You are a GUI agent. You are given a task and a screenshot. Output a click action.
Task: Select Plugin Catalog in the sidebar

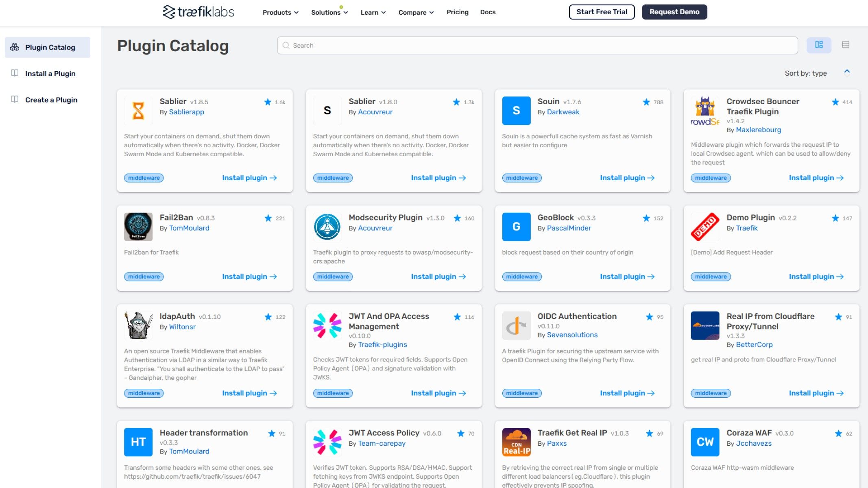[48, 47]
